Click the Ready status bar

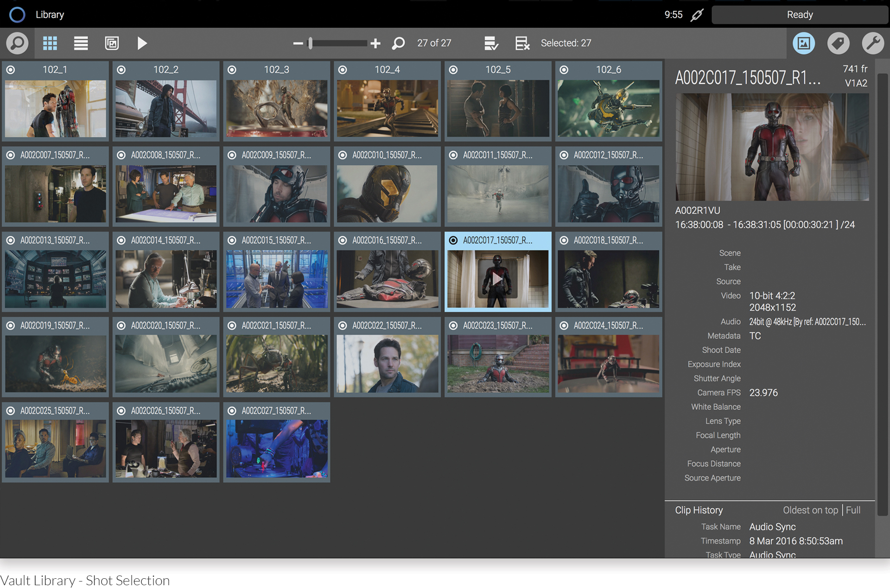click(x=800, y=15)
